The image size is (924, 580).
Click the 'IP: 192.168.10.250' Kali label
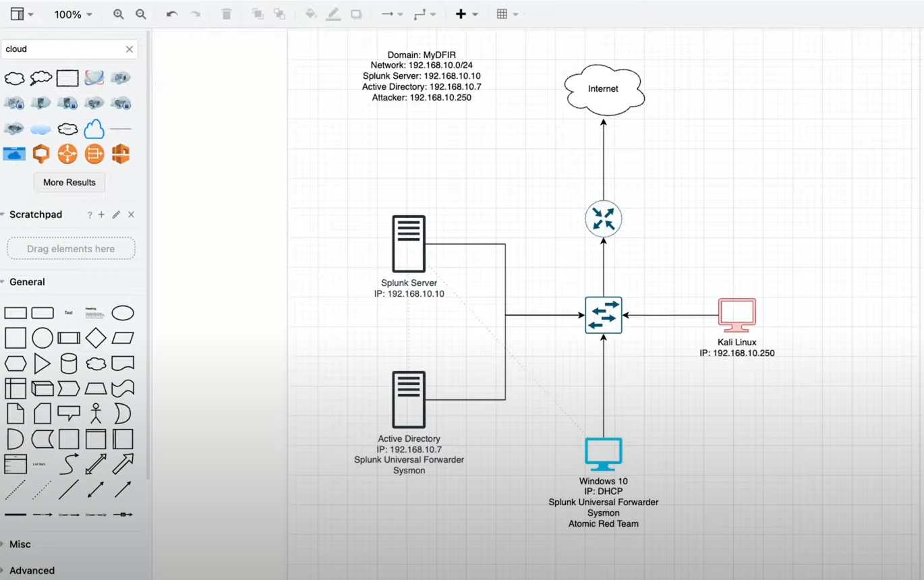pyautogui.click(x=737, y=353)
